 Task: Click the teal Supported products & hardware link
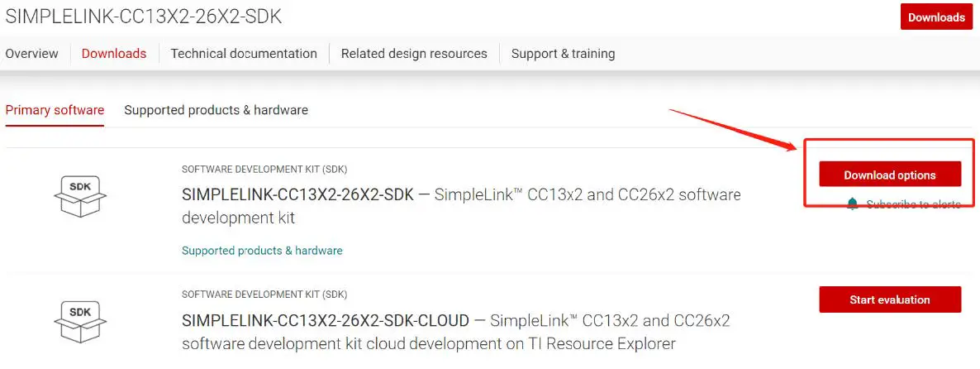[x=262, y=251]
